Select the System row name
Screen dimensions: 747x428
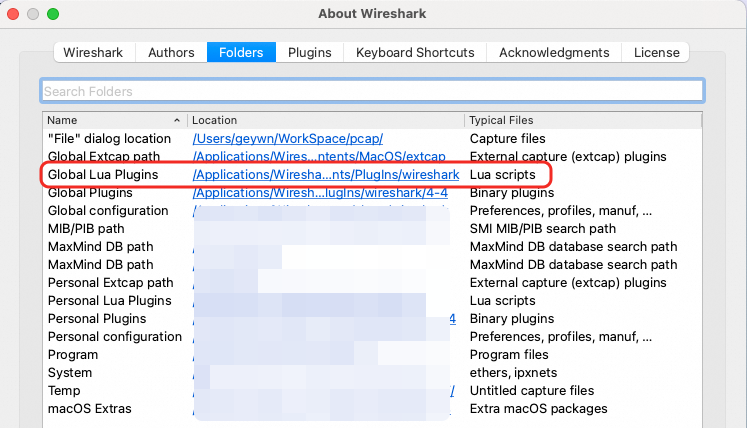pyautogui.click(x=70, y=373)
